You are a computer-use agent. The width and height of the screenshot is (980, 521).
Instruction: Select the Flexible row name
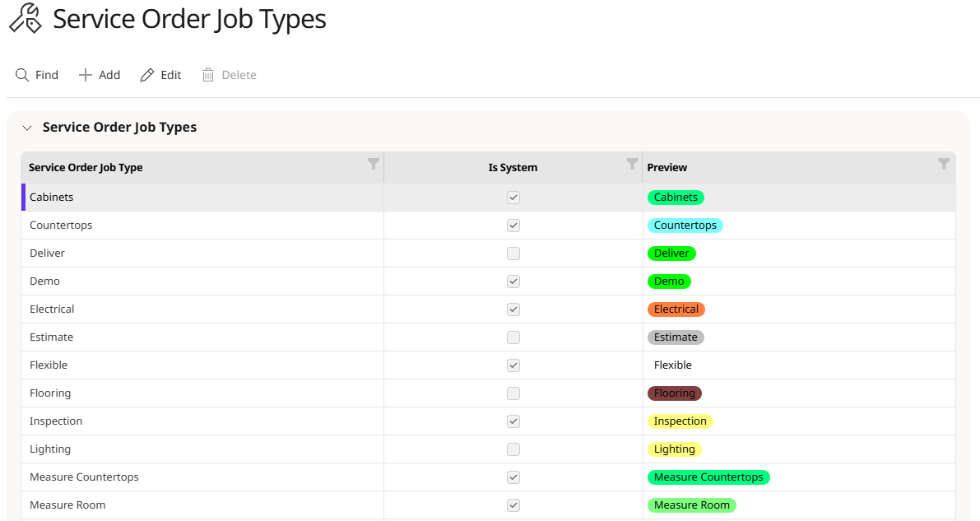(48, 365)
